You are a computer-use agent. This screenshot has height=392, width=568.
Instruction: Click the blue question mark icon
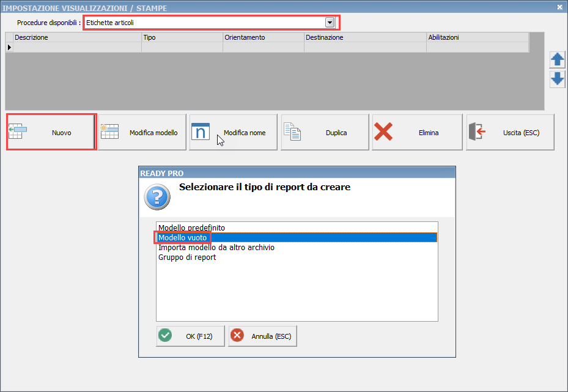click(157, 197)
